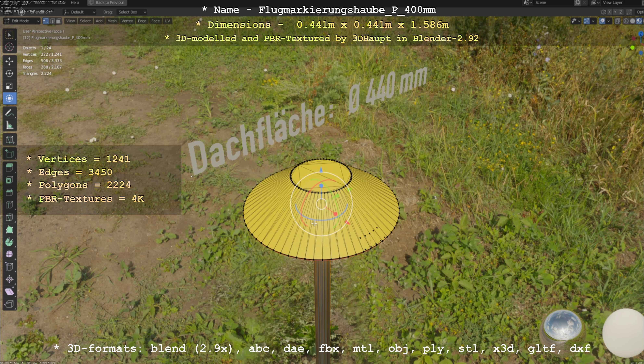Click the new scene icon

click(x=577, y=2)
